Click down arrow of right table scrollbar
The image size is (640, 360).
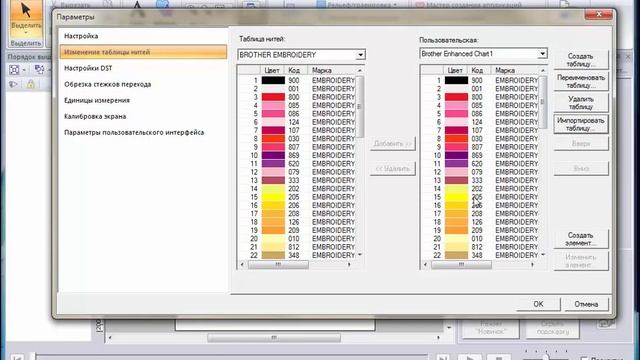(543, 255)
